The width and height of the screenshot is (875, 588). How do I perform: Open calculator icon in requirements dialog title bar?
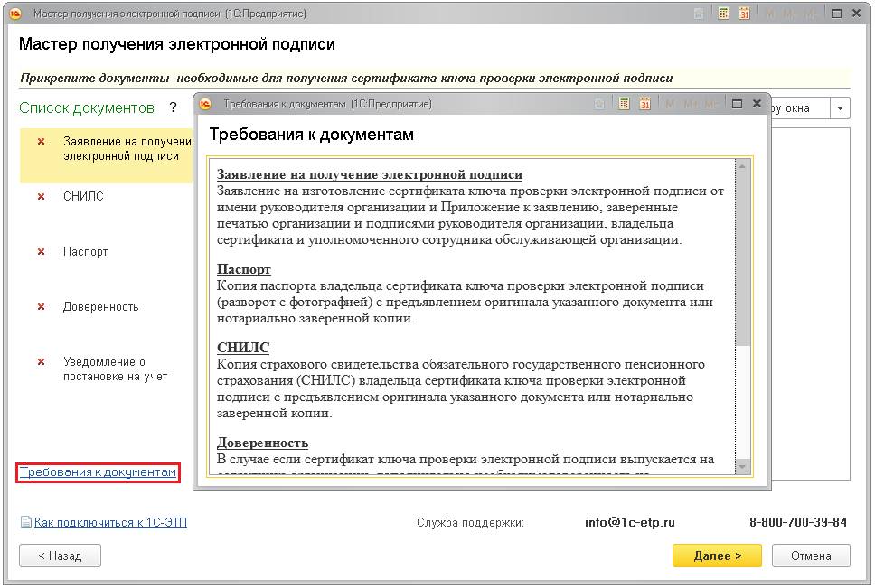pos(624,104)
